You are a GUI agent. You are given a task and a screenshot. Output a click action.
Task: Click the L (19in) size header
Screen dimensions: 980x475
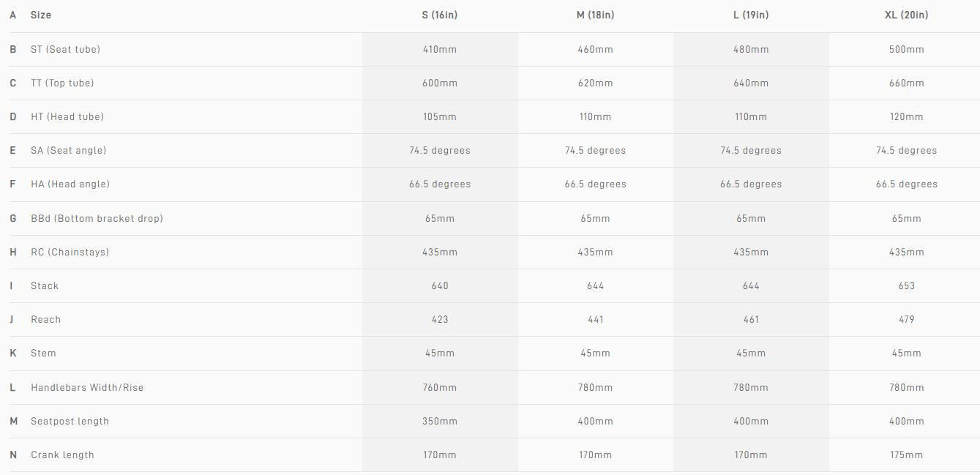pyautogui.click(x=751, y=15)
